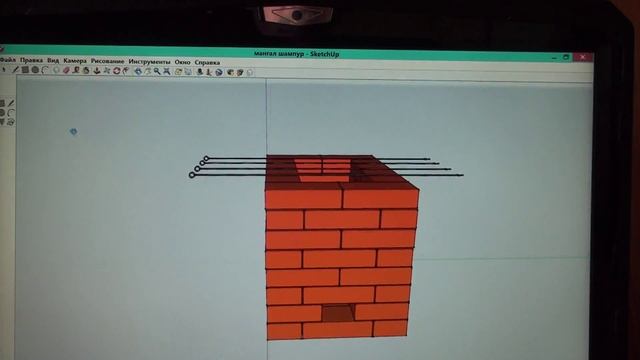Open the Вид menu
This screenshot has height=360, width=640.
pyautogui.click(x=53, y=61)
